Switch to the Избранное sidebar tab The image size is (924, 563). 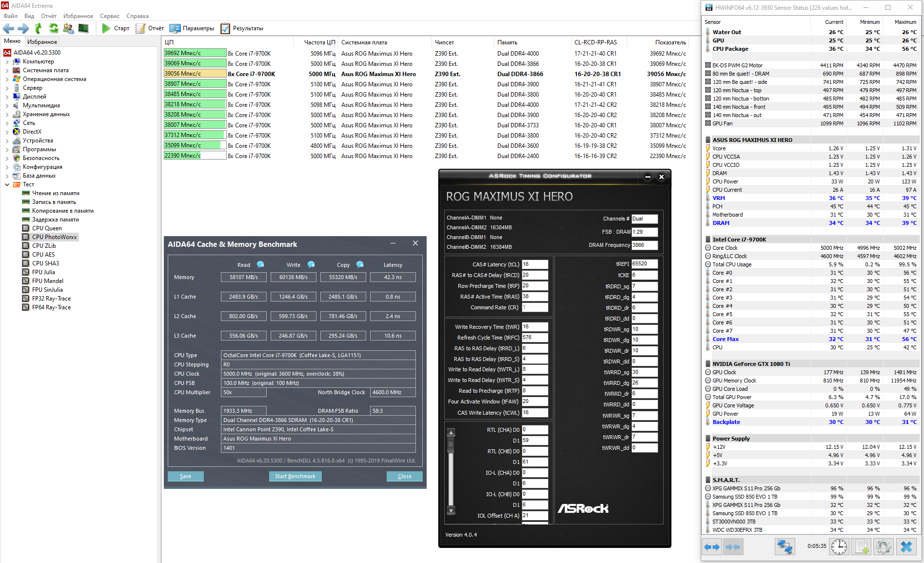tap(42, 42)
